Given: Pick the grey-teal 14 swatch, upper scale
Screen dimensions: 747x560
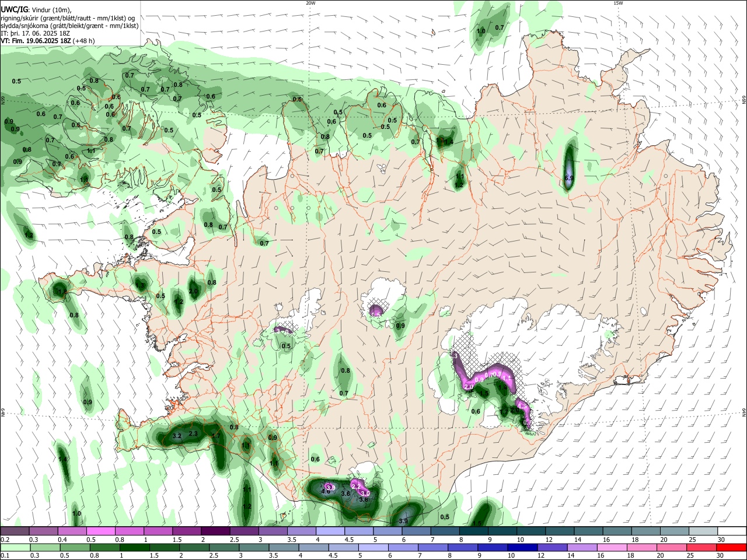Looking at the screenshot, I should pos(589,531).
